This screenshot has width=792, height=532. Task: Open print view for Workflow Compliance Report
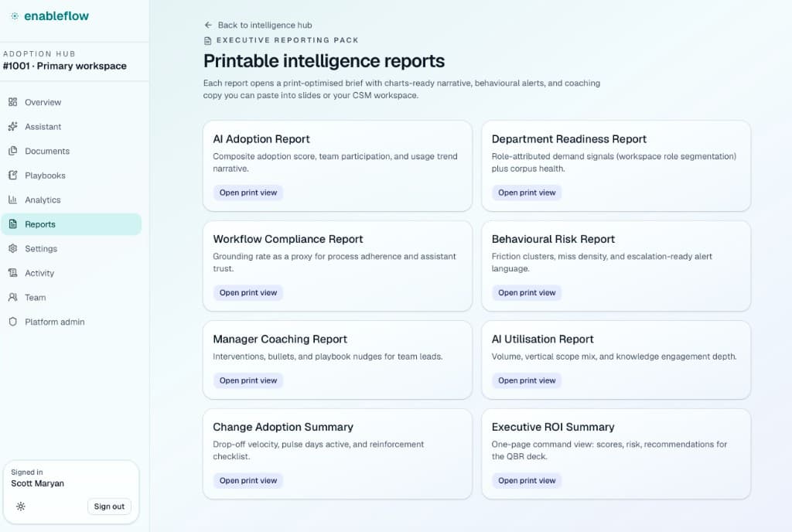[x=248, y=292]
